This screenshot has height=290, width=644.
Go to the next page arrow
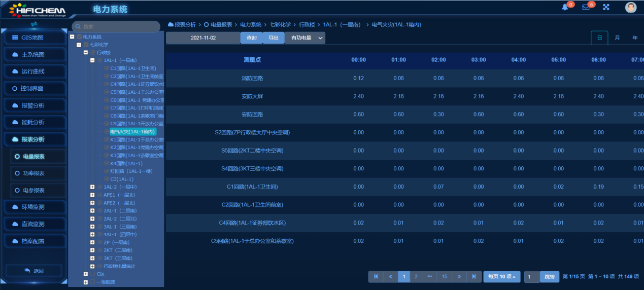point(459,276)
